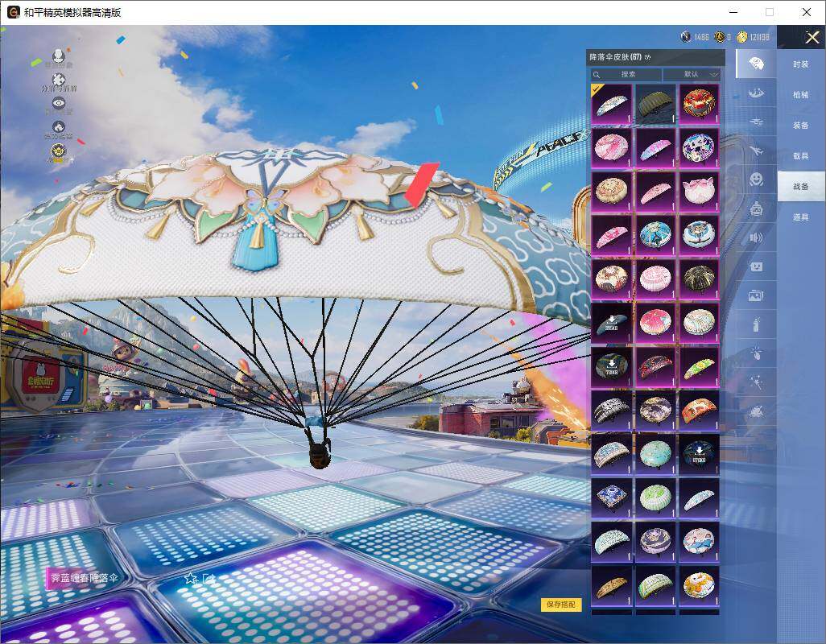
Task: Toggle the star favorite for this parachute
Action: (190, 578)
